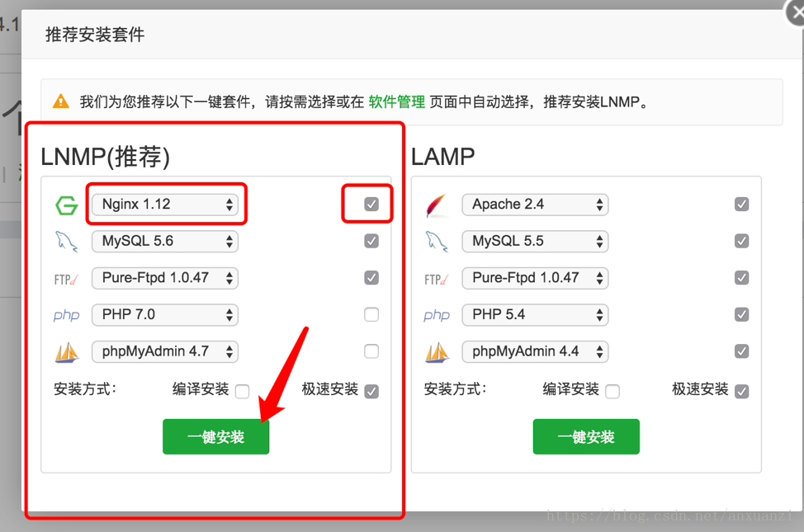Viewport: 804px width, 532px height.
Task: Open the Apache 2.4 version dropdown
Action: click(x=535, y=204)
